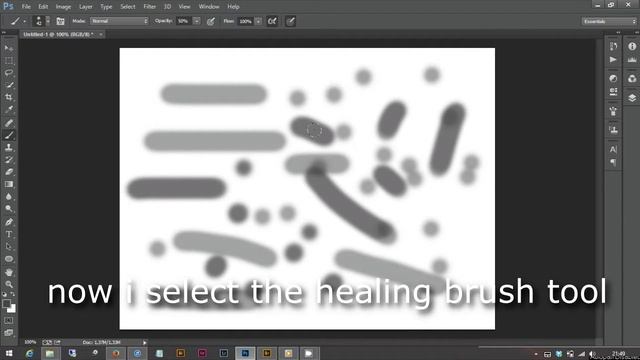Viewport: 640px width, 360px height.
Task: Select the Move tool
Action: pyautogui.click(x=9, y=48)
